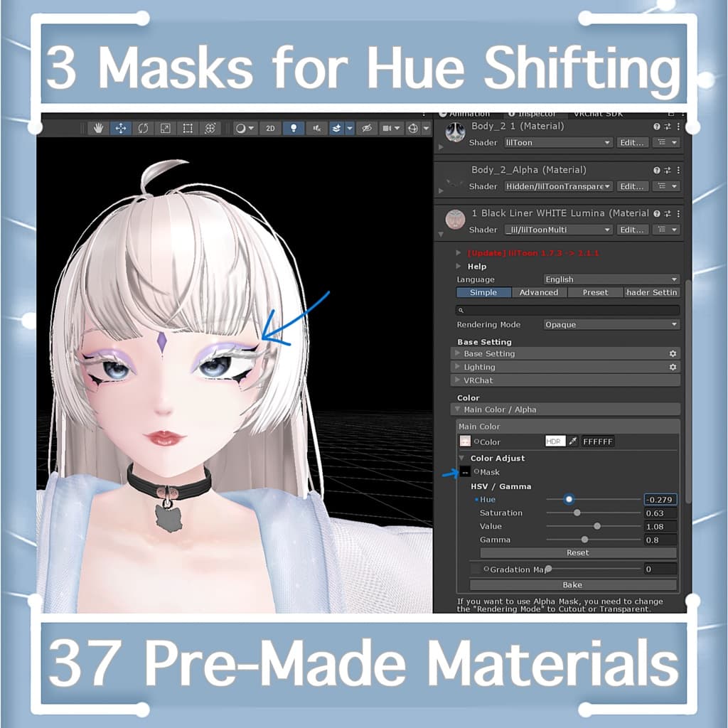This screenshot has width=728, height=728.
Task: Open Body_2_Alpha material kebab menu
Action: pos(678,171)
